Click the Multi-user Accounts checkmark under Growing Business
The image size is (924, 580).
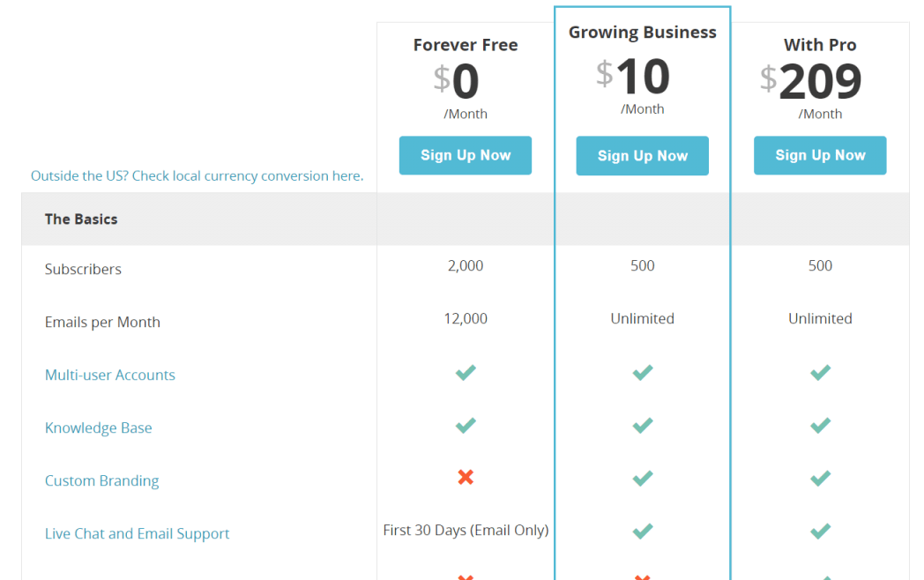[x=642, y=372]
